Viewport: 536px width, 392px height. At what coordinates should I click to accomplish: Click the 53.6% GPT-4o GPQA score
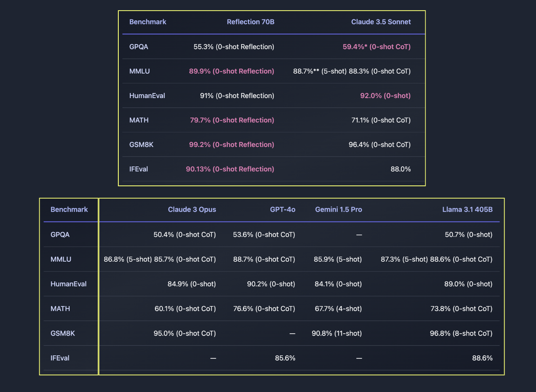[264, 234]
